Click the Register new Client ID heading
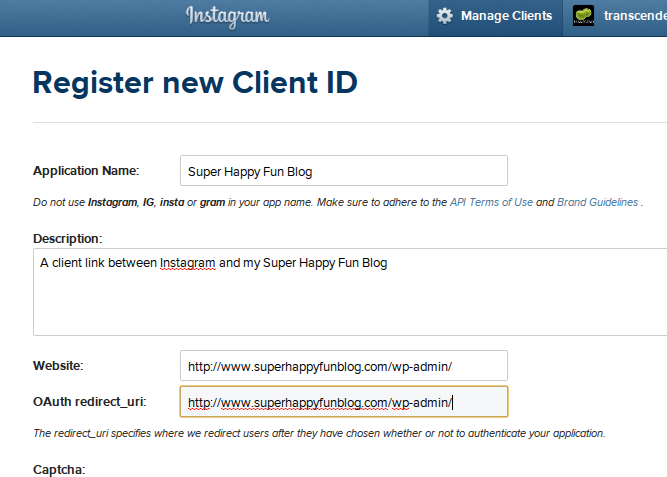Image resolution: width=667 pixels, height=477 pixels. (x=195, y=83)
